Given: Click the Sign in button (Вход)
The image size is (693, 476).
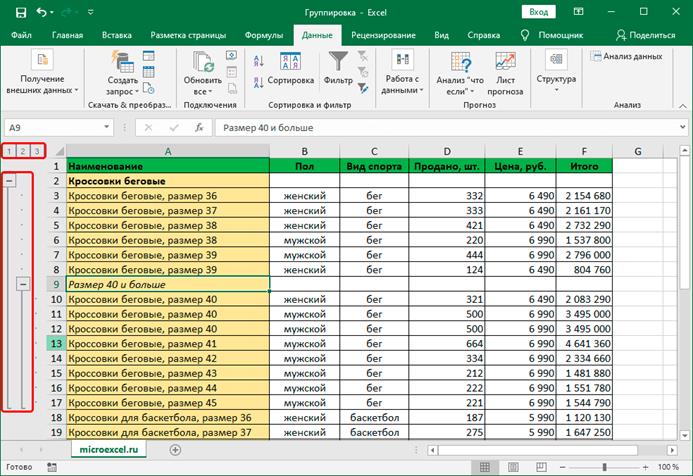Looking at the screenshot, I should pos(538,12).
